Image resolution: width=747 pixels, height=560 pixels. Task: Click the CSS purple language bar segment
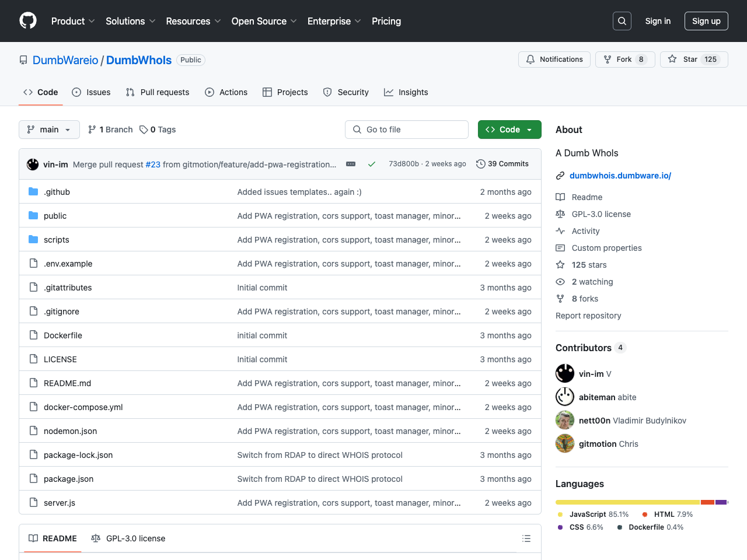coord(721,502)
